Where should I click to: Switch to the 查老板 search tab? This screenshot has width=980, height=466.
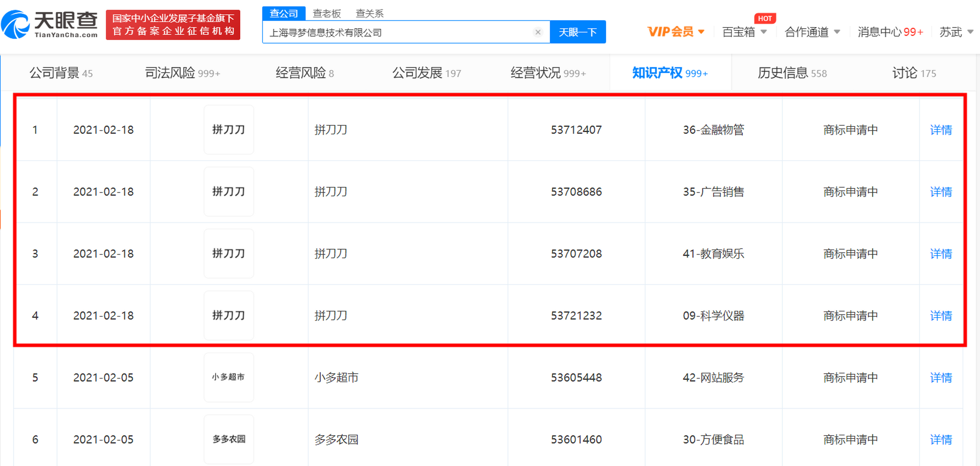(327, 13)
